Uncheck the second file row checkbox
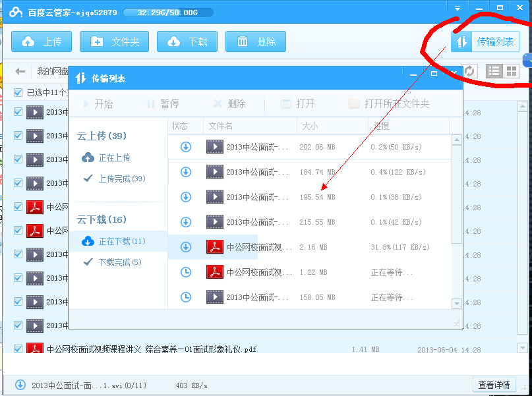 18,136
